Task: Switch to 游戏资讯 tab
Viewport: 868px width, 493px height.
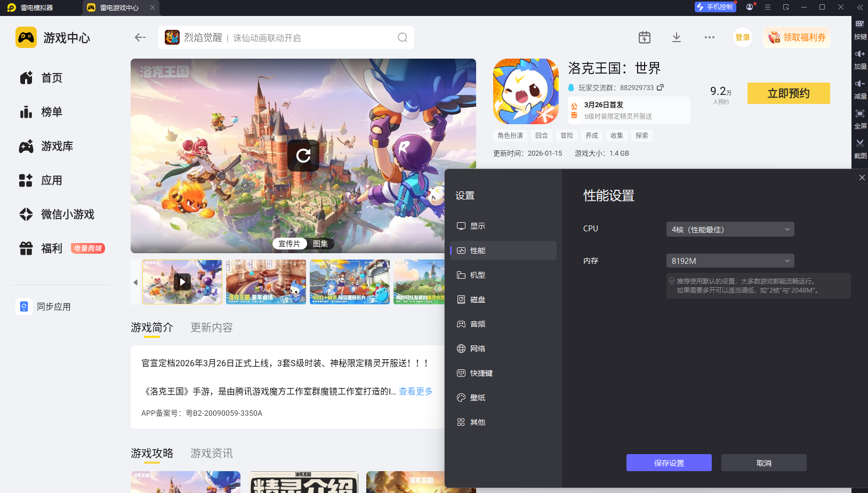Action: (212, 453)
